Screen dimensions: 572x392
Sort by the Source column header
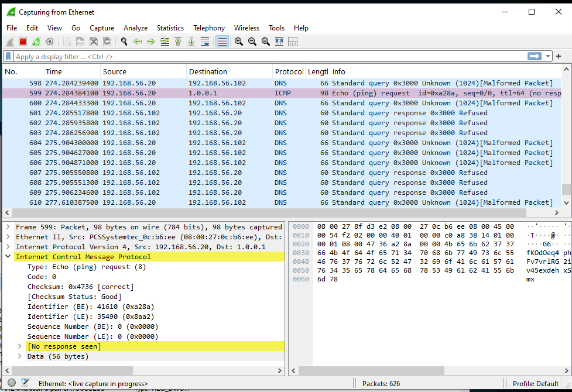point(143,72)
